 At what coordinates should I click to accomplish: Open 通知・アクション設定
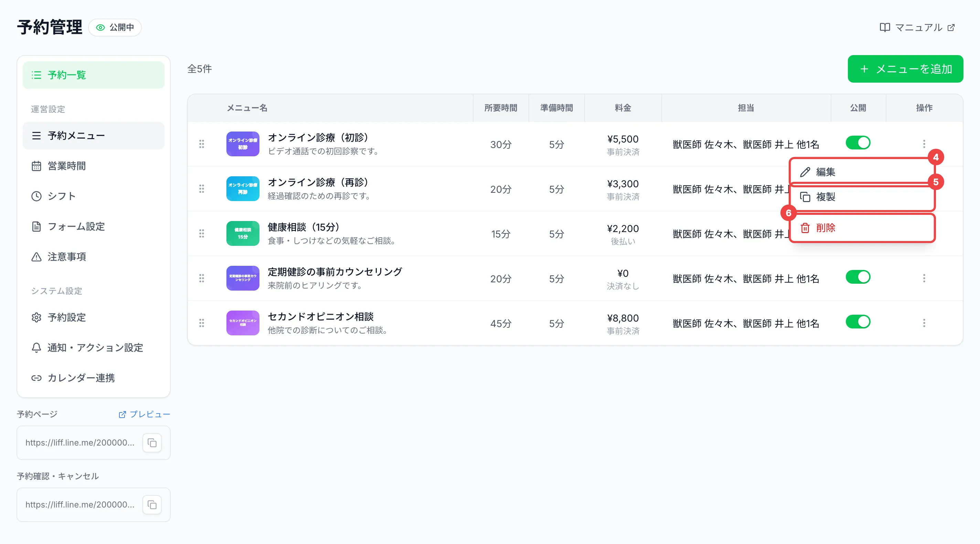[x=93, y=347]
